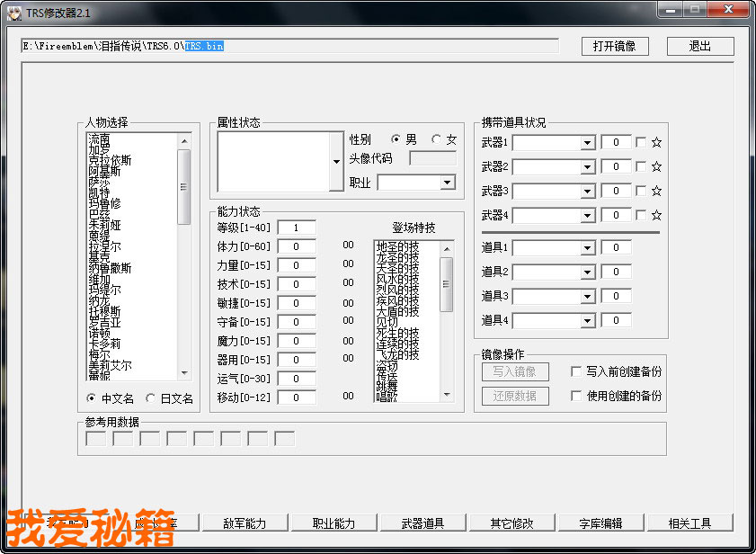Select the 女 gender radio button
756x554 pixels.
pos(437,139)
